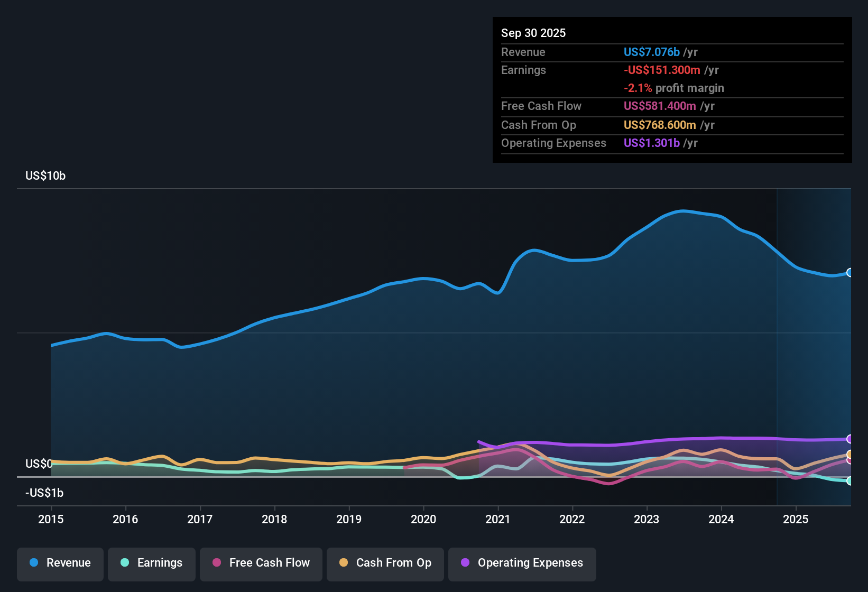The image size is (868, 592).
Task: Toggle Operating Expenses series visibility
Action: (522, 563)
